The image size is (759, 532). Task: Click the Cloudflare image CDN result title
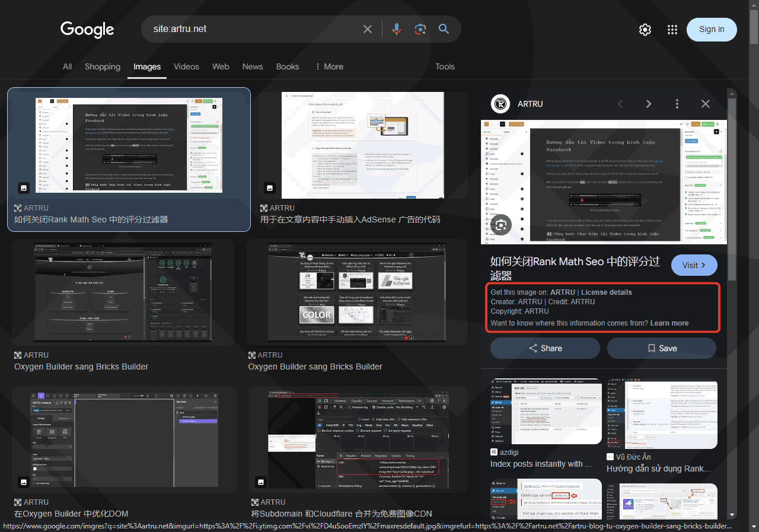(342, 514)
